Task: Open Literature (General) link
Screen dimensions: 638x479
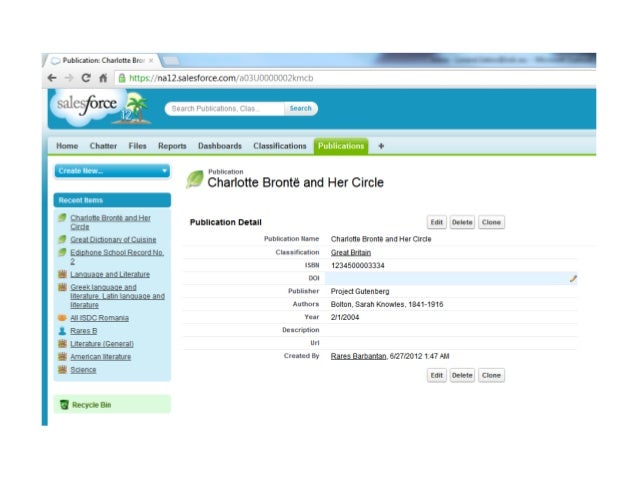Action: pyautogui.click(x=102, y=344)
